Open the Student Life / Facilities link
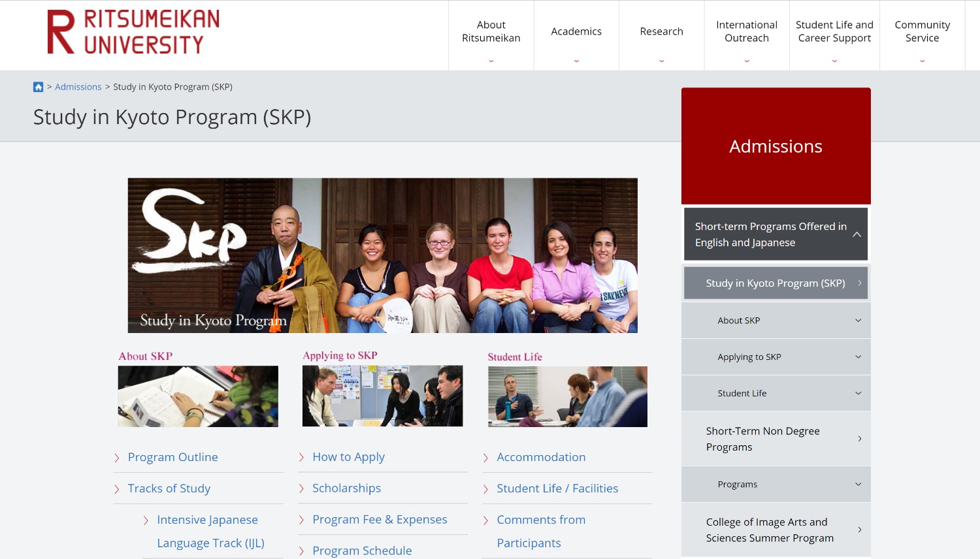The height and width of the screenshot is (559, 980). (557, 488)
